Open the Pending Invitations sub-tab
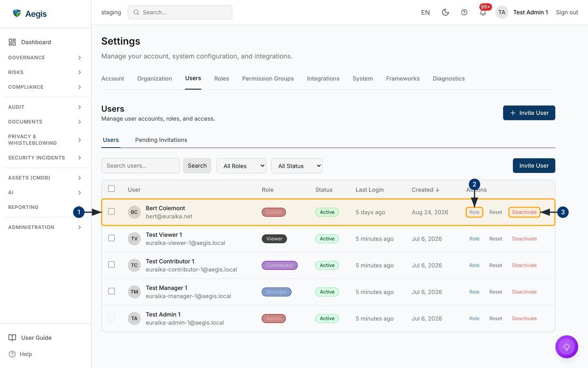The height and width of the screenshot is (368, 588). click(161, 140)
